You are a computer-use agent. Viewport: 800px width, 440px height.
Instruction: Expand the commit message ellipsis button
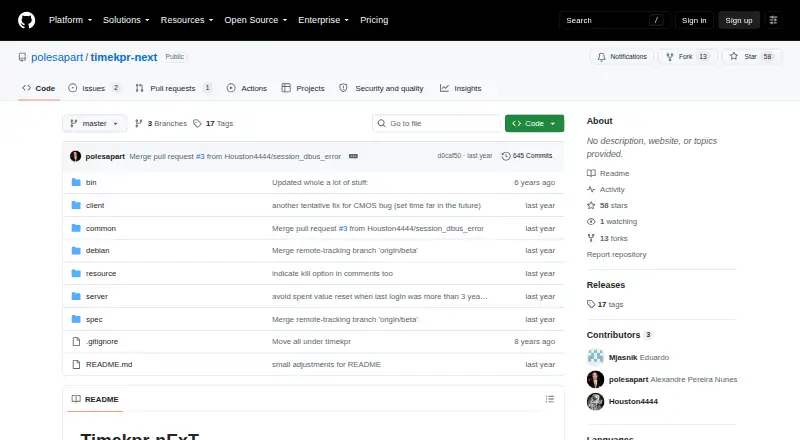pos(353,156)
